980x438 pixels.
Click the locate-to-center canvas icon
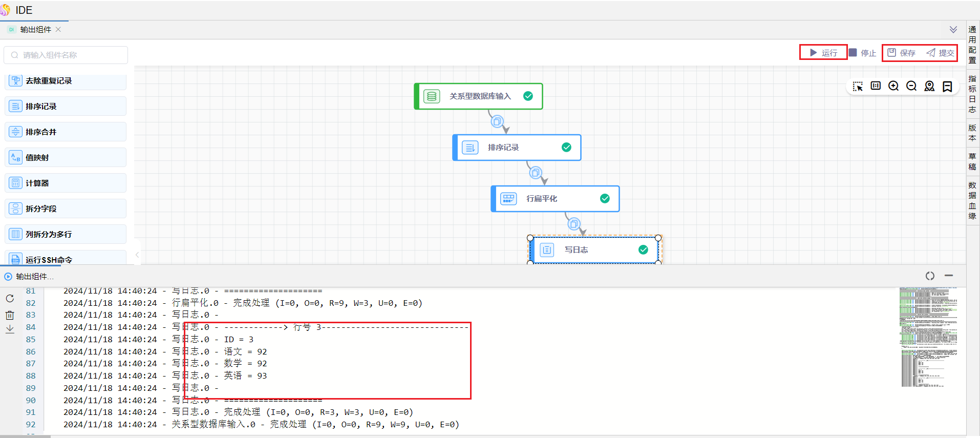pos(929,86)
